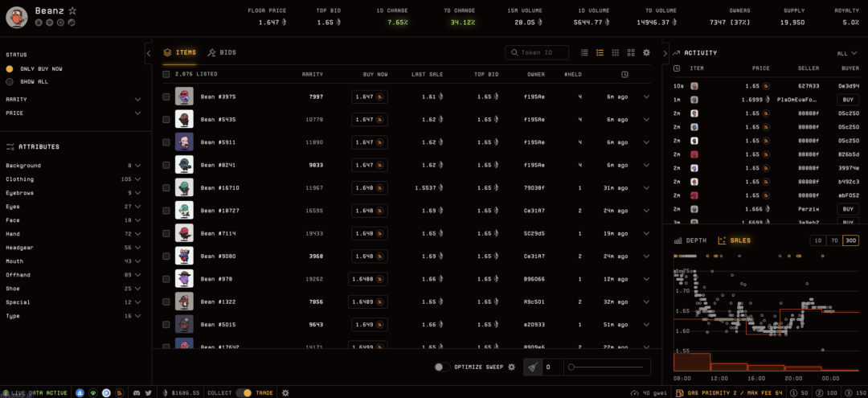Image resolution: width=868 pixels, height=398 pixels.
Task: Check the box for Bean #16710
Action: click(x=166, y=188)
